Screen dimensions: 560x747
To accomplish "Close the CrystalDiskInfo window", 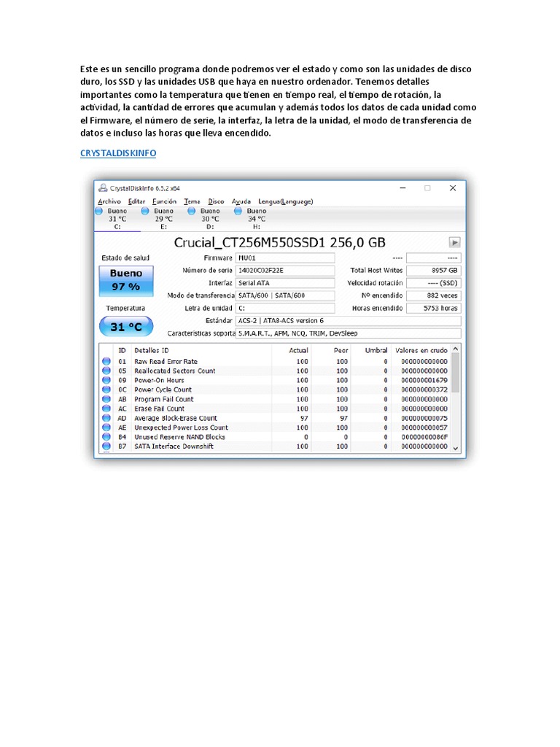I will point(453,188).
